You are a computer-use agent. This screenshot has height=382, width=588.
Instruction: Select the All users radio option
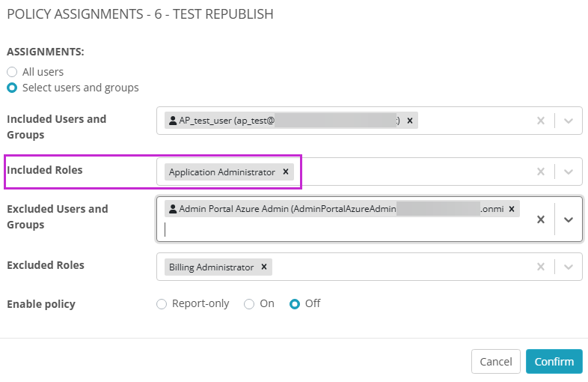click(12, 72)
